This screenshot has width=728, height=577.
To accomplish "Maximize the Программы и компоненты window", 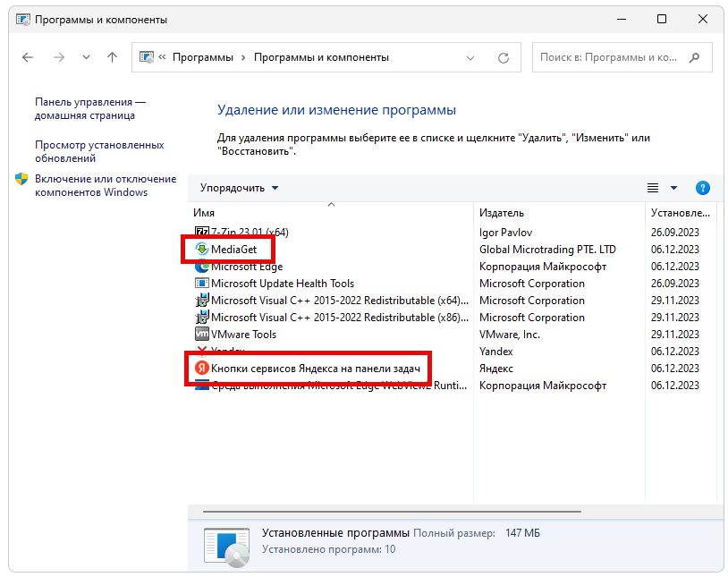I will (662, 19).
